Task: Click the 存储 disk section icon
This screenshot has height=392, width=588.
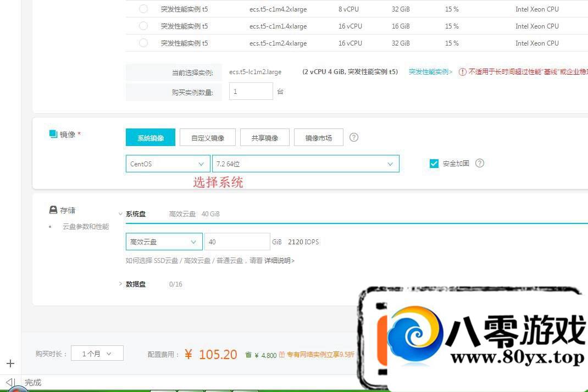Action: (53, 210)
